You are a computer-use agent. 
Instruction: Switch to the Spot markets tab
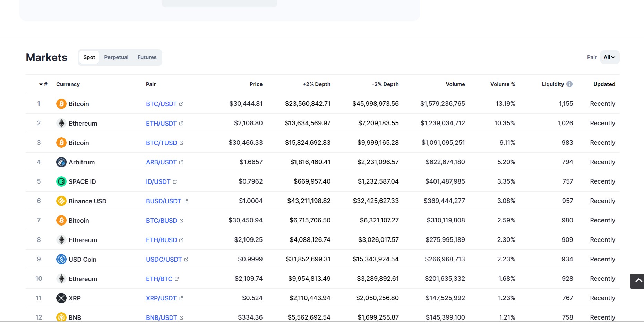tap(89, 57)
